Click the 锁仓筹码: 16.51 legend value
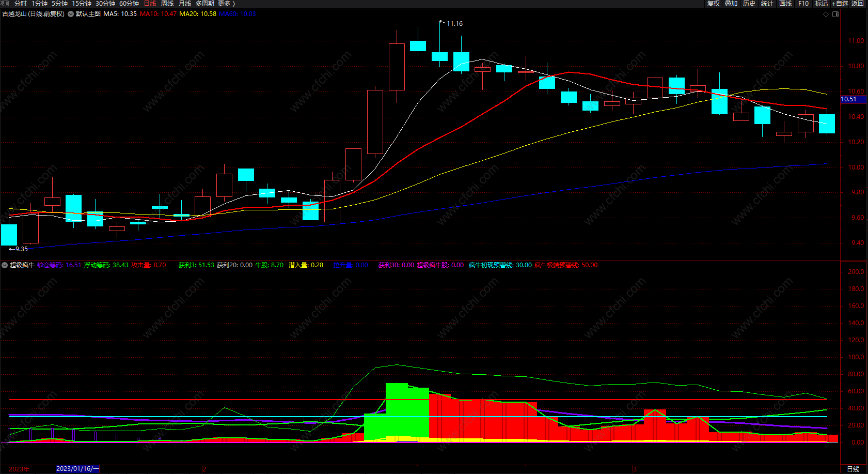This screenshot has height=474, width=868. 59,265
